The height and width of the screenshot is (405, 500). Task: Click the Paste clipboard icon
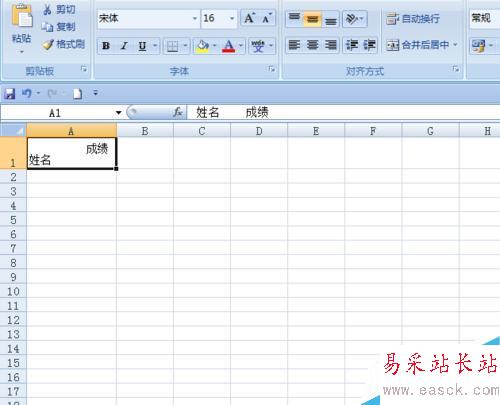(22, 16)
